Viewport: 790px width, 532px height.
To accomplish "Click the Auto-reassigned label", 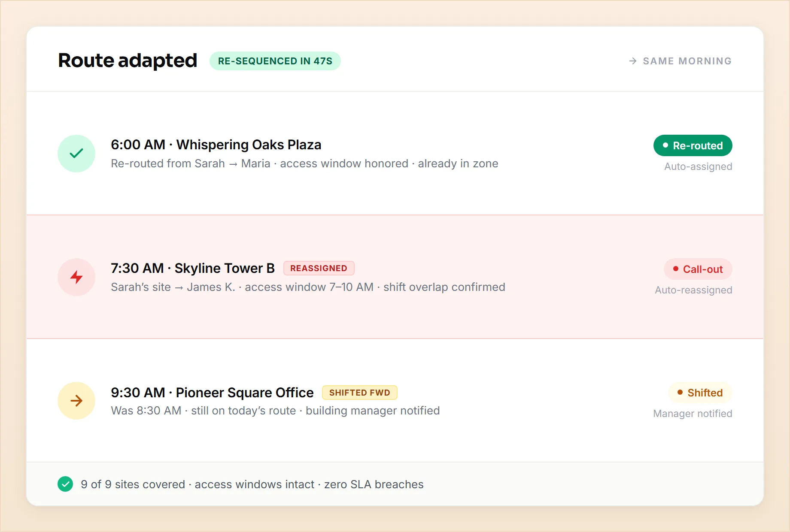I will pyautogui.click(x=693, y=290).
